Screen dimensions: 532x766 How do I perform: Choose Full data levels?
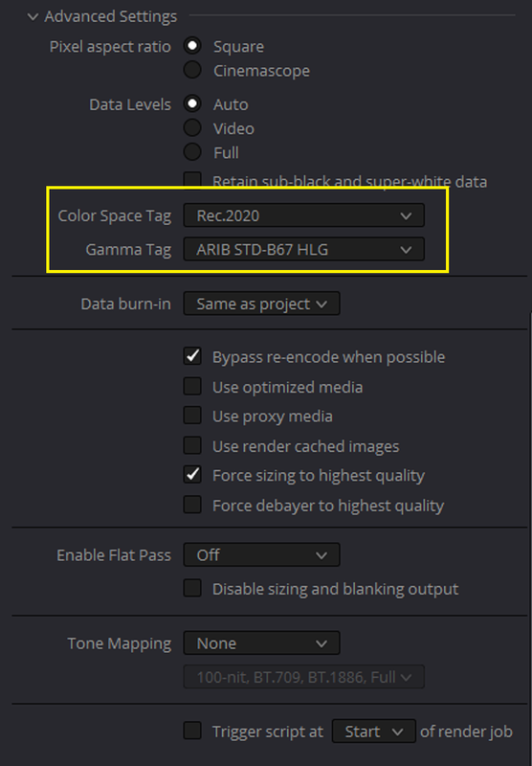pyautogui.click(x=192, y=152)
